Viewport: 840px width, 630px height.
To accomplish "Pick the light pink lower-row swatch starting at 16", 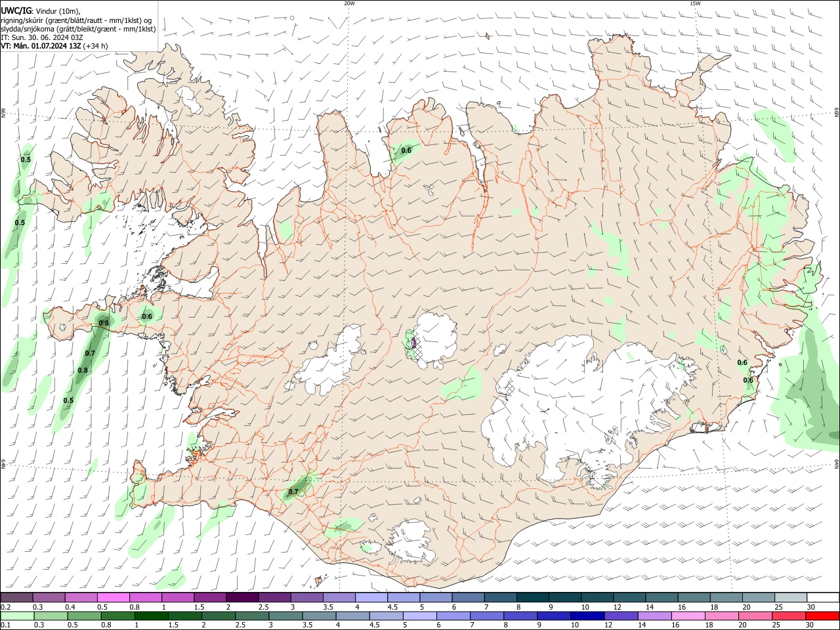I will click(x=688, y=616).
